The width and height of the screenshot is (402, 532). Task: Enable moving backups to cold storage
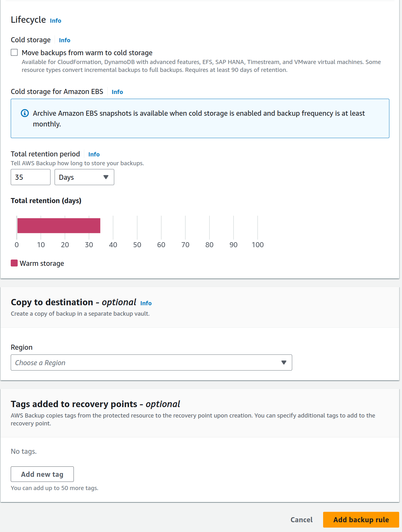pyautogui.click(x=14, y=52)
